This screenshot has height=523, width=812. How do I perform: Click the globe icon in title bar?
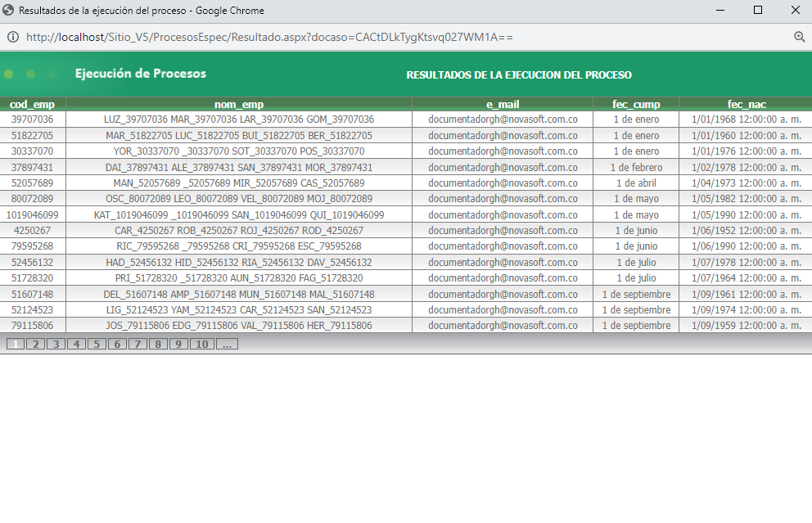click(x=8, y=10)
